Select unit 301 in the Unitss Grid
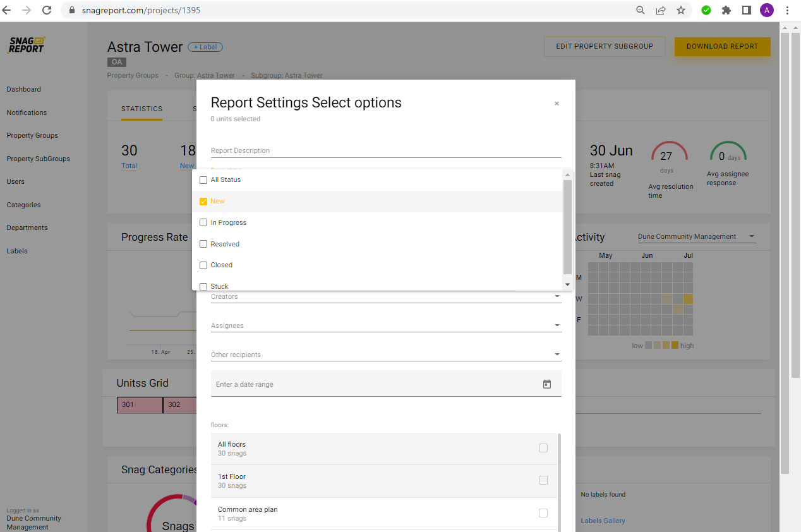801x532 pixels. click(x=140, y=405)
